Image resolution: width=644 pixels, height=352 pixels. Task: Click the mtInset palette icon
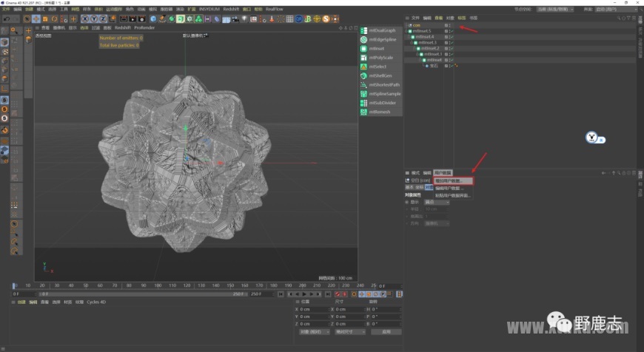pos(363,48)
